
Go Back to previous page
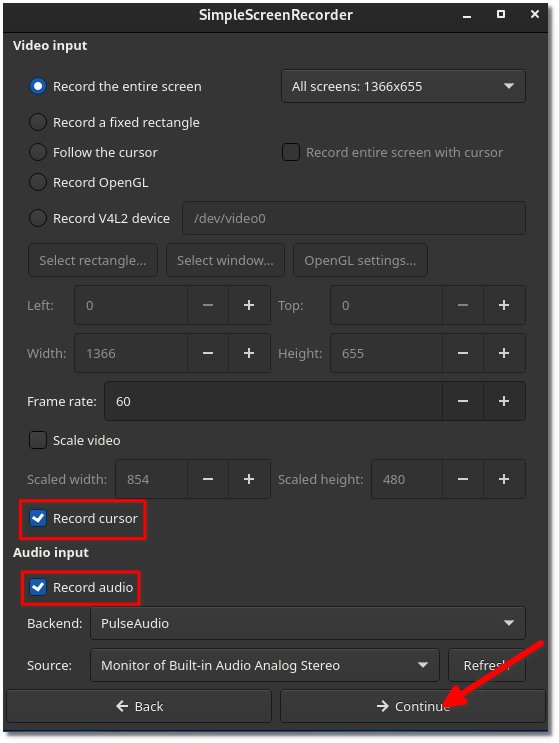[x=139, y=706]
